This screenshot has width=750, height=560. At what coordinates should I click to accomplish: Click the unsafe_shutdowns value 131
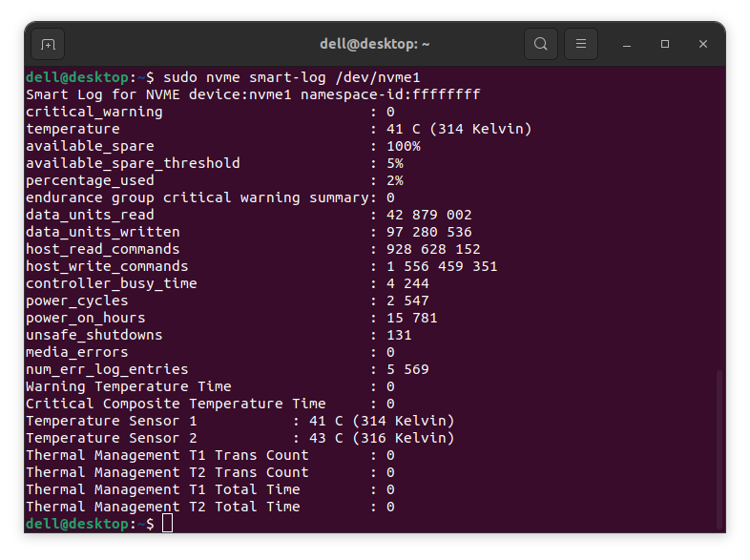point(399,335)
